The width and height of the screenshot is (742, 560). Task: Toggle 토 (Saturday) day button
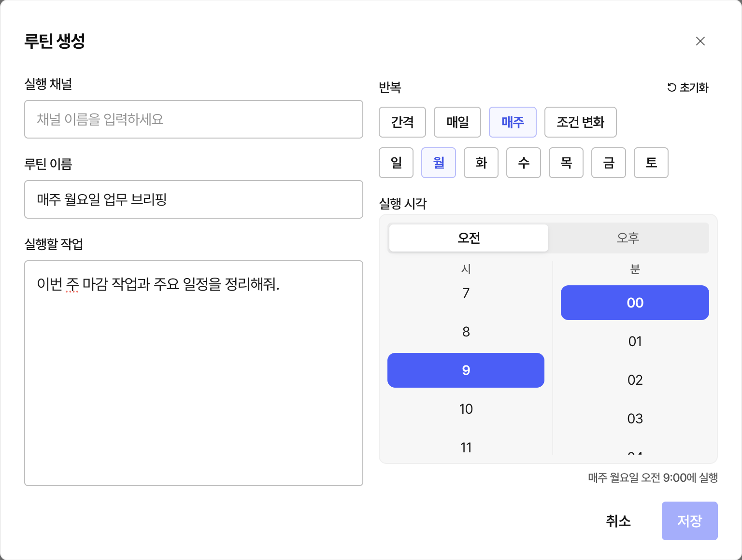651,163
